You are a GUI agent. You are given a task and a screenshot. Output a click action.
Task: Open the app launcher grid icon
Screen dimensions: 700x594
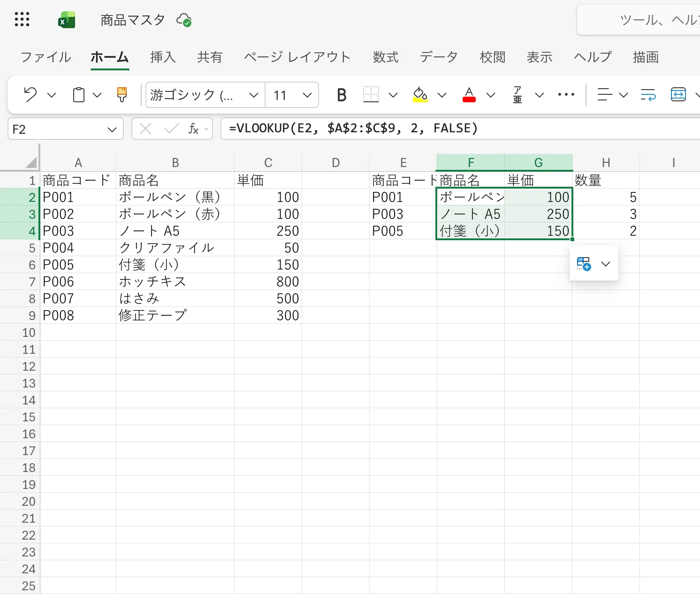[x=22, y=20]
